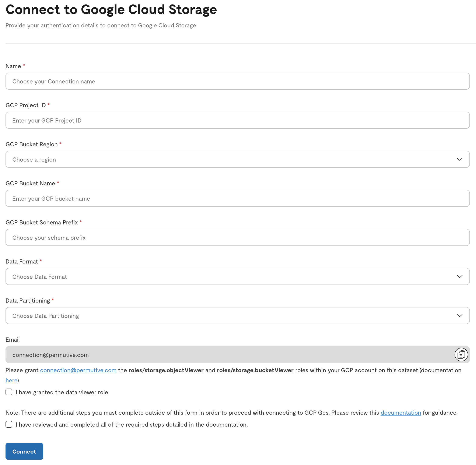Open the 'Choose Data Partitioning' dropdown
This screenshot has height=465, width=476.
237,316
